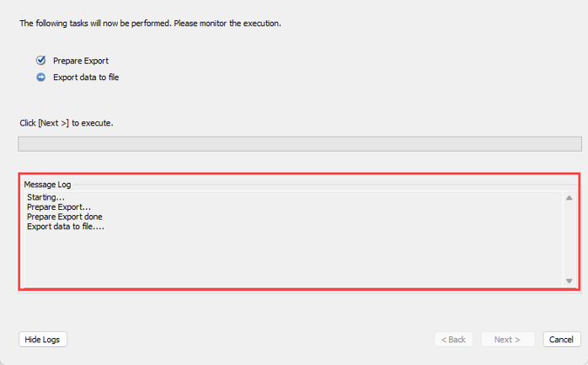This screenshot has width=588, height=365.
Task: Click the 'Prepare Export...' log line
Action: click(x=59, y=207)
